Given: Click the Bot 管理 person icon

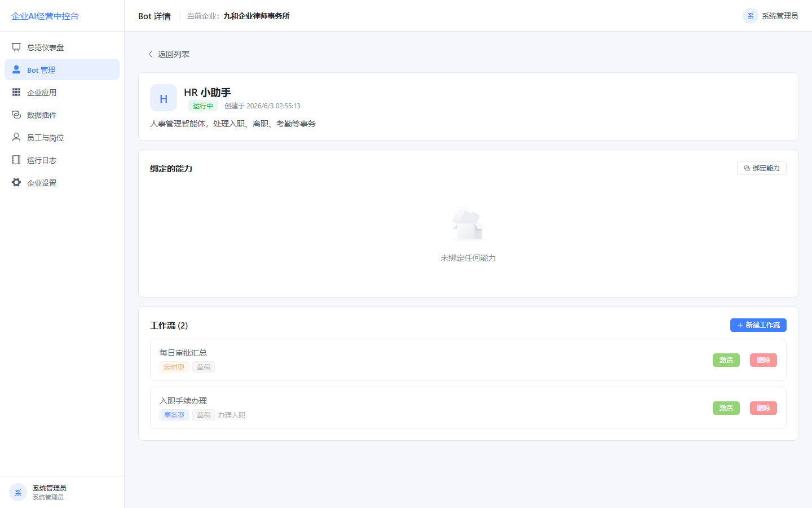Looking at the screenshot, I should click(16, 69).
